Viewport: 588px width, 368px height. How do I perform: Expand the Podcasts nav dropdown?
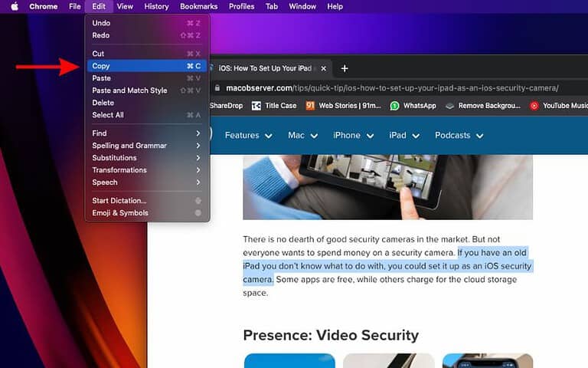[x=459, y=136]
